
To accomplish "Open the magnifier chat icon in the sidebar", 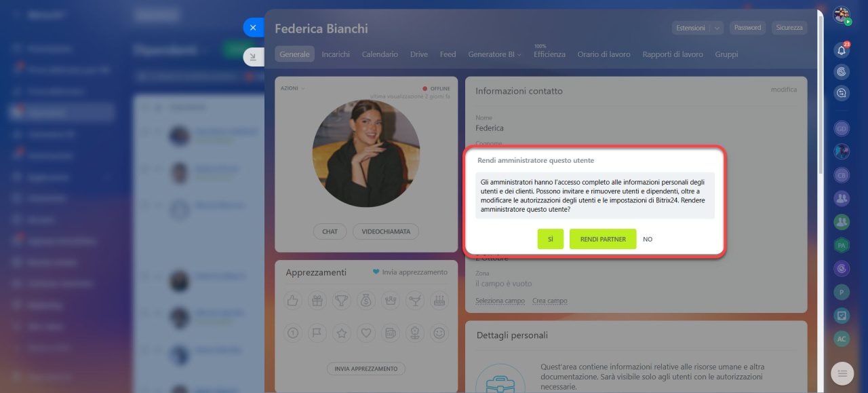I will point(842,93).
